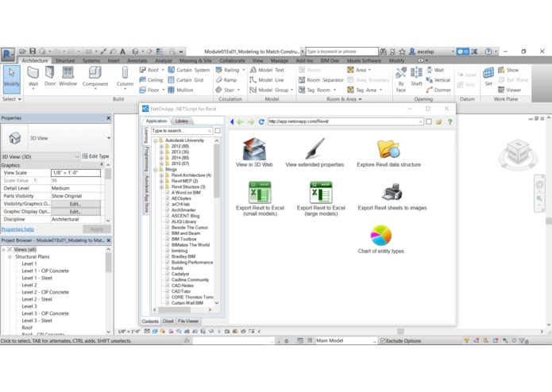Open the 3D View: {3D} instance dropdown
This screenshot has width=552, height=392.
(x=77, y=156)
